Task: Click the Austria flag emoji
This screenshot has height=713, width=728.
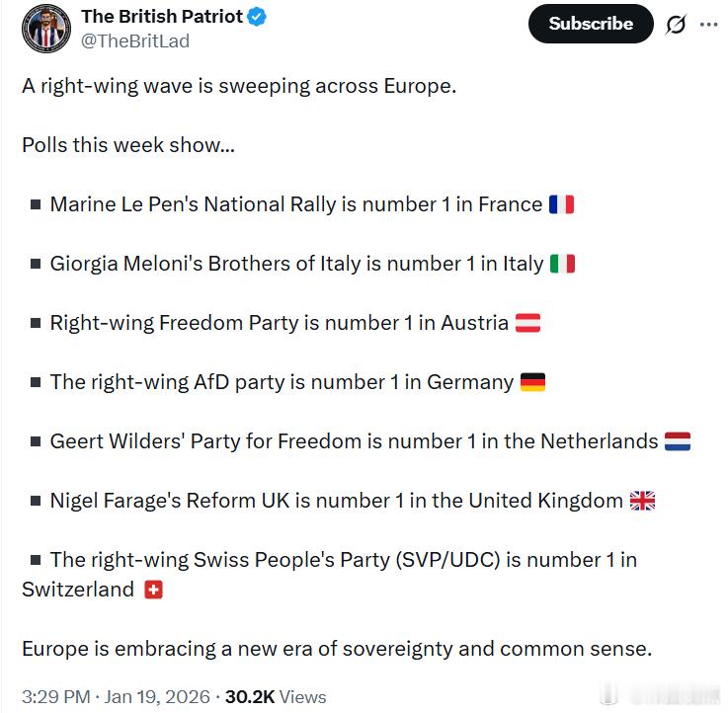Action: 528,323
